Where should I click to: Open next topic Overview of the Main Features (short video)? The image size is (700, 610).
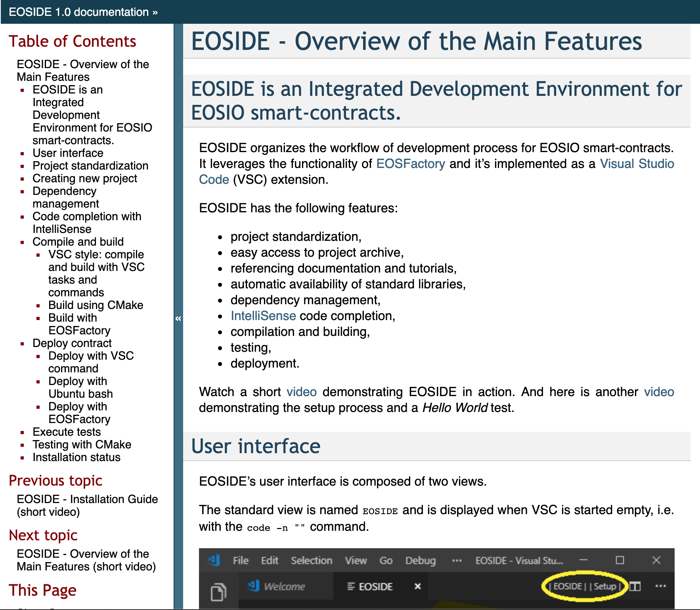[x=86, y=560]
